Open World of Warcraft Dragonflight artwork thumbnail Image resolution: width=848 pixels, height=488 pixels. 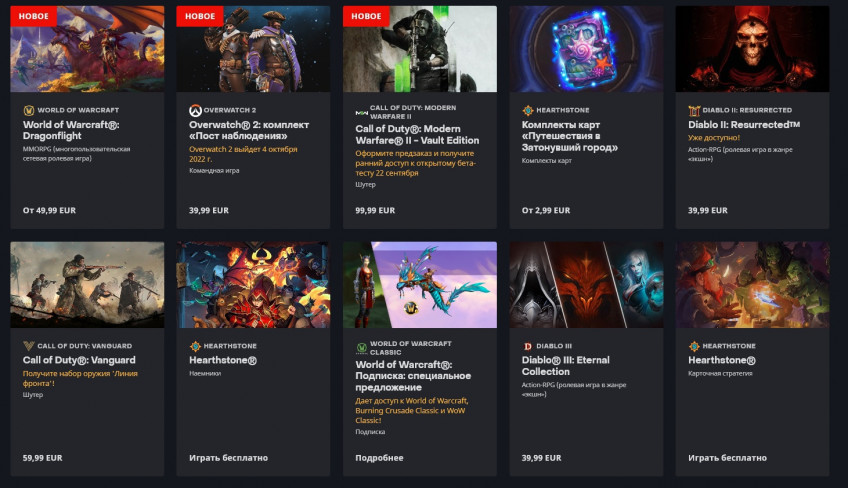click(87, 49)
